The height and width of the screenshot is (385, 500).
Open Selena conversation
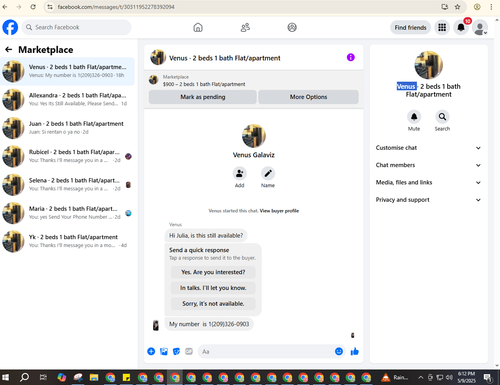pos(67,184)
